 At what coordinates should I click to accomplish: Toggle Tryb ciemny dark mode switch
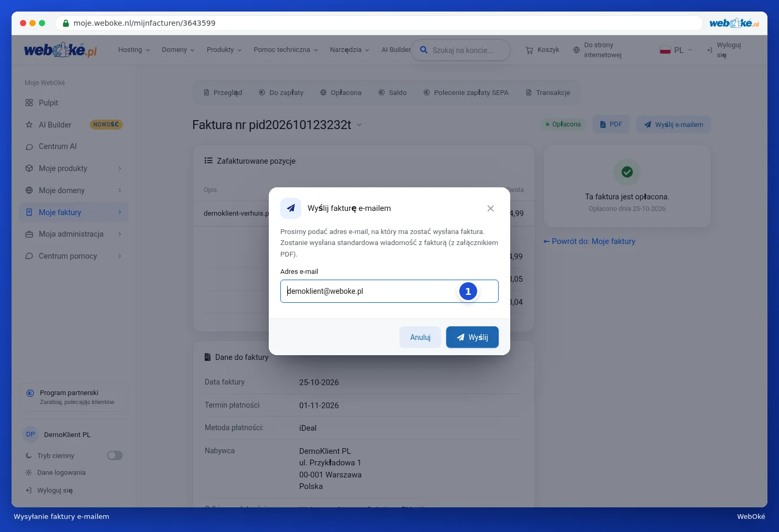[x=115, y=455]
